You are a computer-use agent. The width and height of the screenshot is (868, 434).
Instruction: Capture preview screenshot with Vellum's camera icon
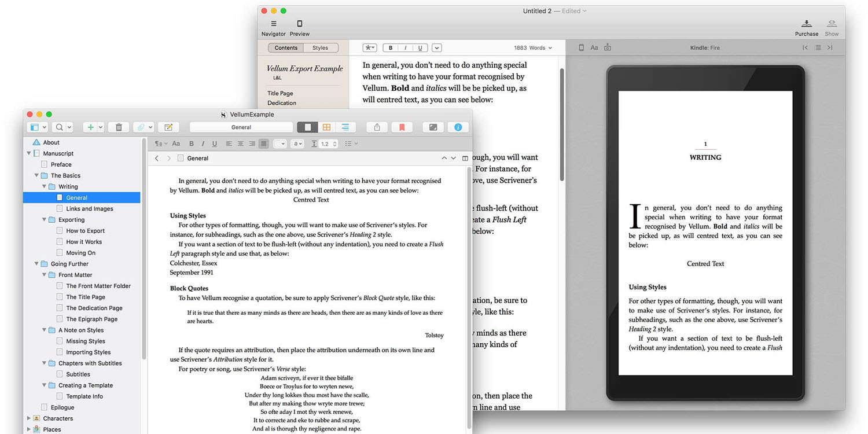tap(608, 47)
